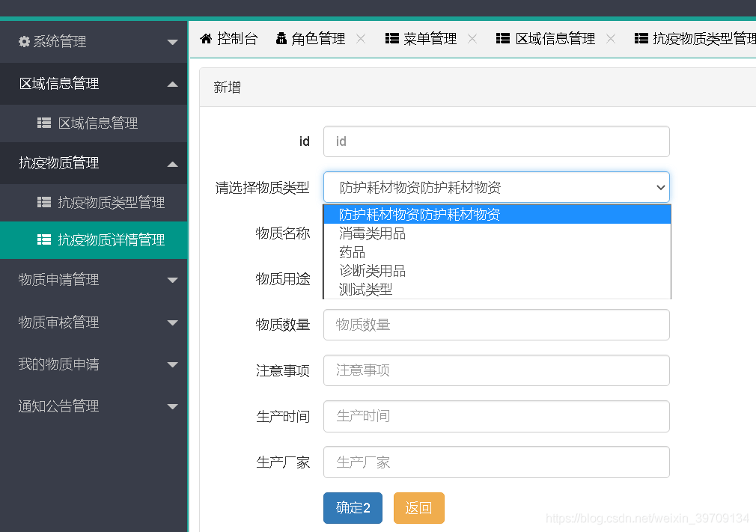Open 区域信息管理 item in the sidebar
This screenshot has height=532, width=756.
click(x=97, y=123)
